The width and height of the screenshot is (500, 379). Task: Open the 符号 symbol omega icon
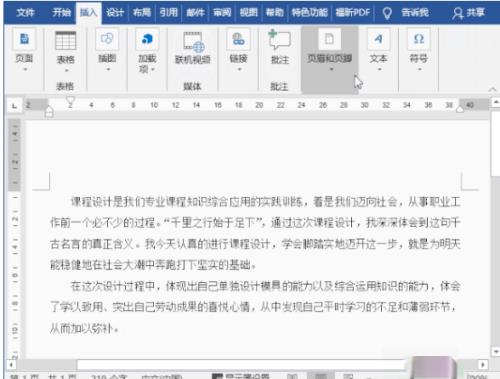pyautogui.click(x=419, y=39)
